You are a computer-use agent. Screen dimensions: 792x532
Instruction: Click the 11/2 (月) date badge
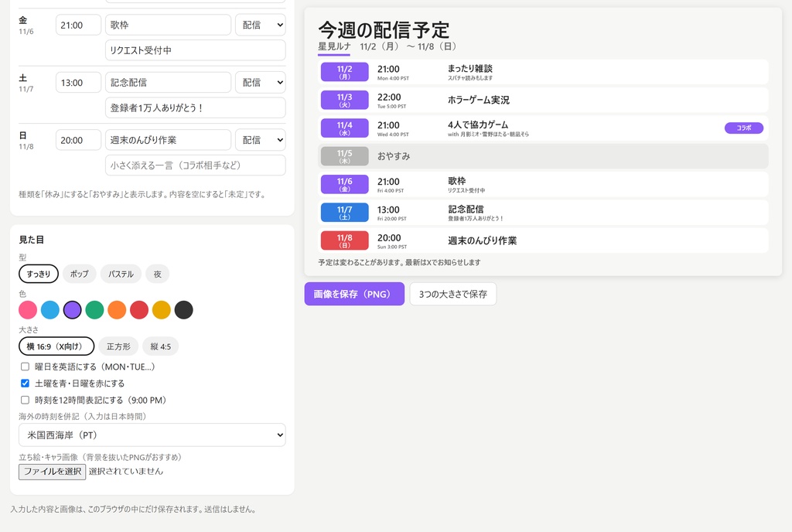coord(344,72)
